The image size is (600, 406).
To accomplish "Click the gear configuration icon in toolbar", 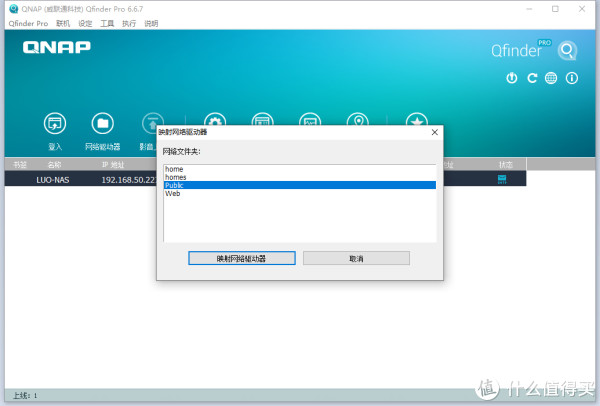I will [214, 122].
